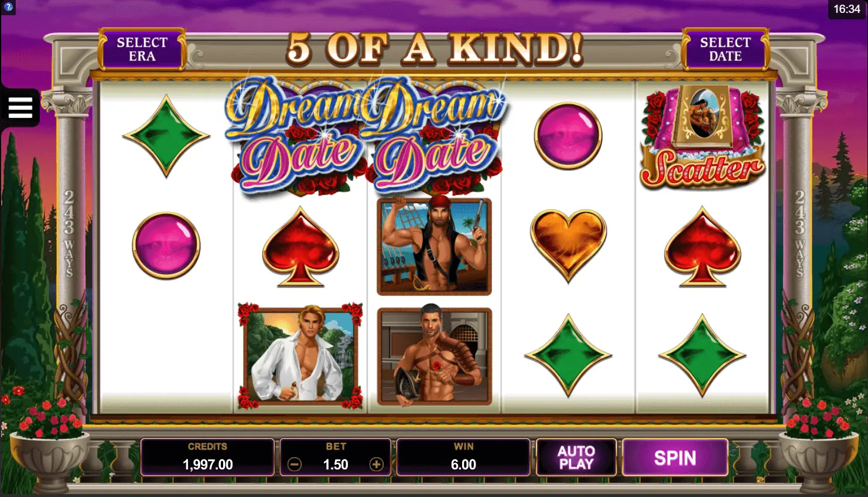Click the red spade on fifth reel
Viewport: 868px width, 497px height.
(x=702, y=246)
